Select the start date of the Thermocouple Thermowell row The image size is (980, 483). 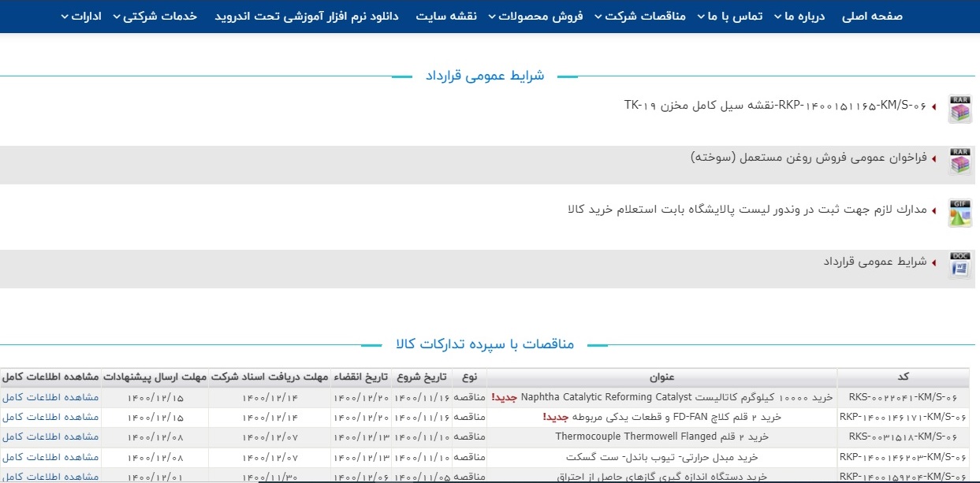[422, 437]
